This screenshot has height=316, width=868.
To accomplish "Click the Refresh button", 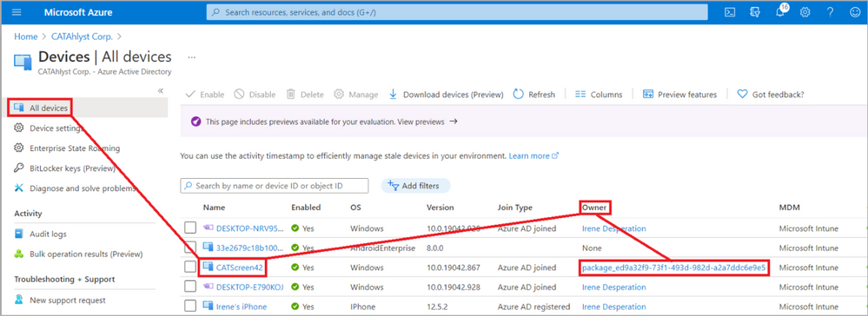I will pos(534,95).
